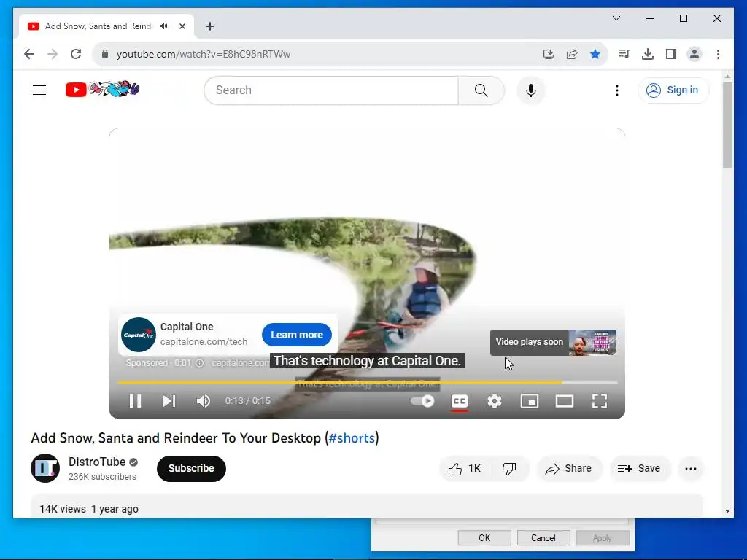Enter full screen mode

600,401
